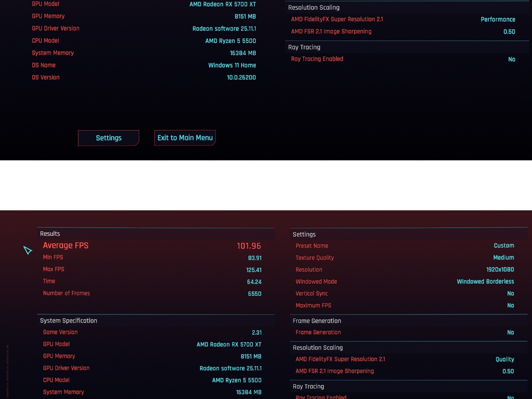Viewport: 532px width, 399px height.
Task: Click the No value beside Maximum FPS
Action: pyautogui.click(x=510, y=305)
